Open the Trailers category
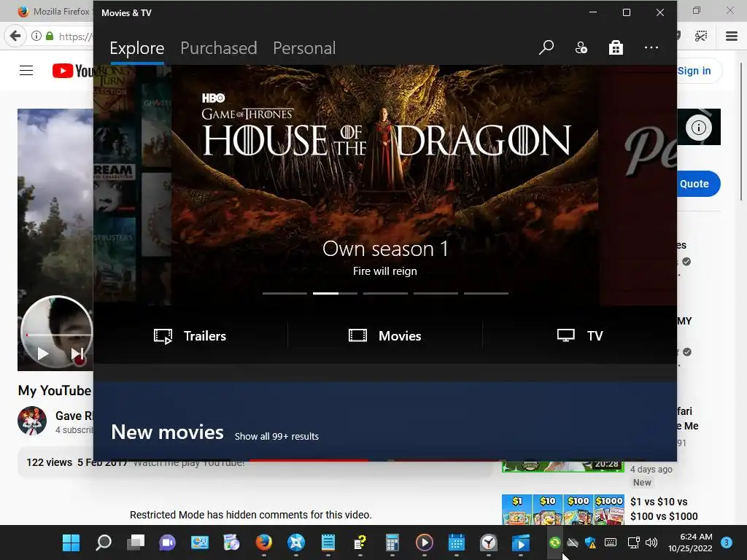Screen dimensions: 747x560 coord(190,335)
